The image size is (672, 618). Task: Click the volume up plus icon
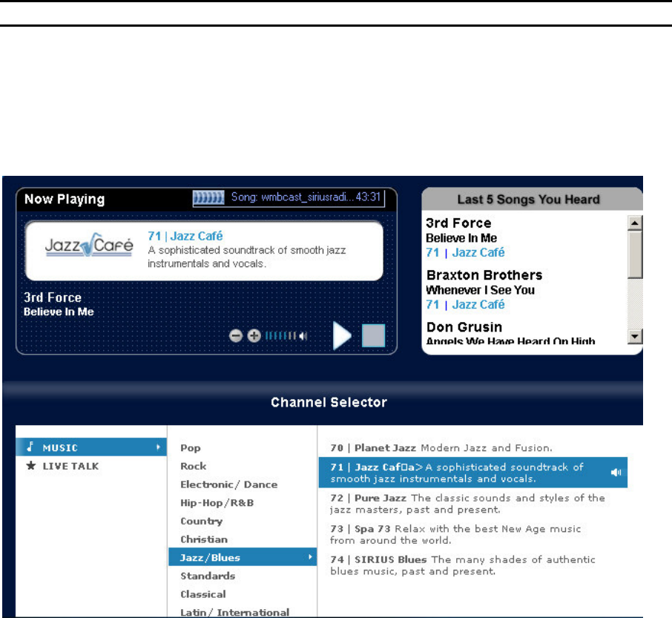pos(254,335)
